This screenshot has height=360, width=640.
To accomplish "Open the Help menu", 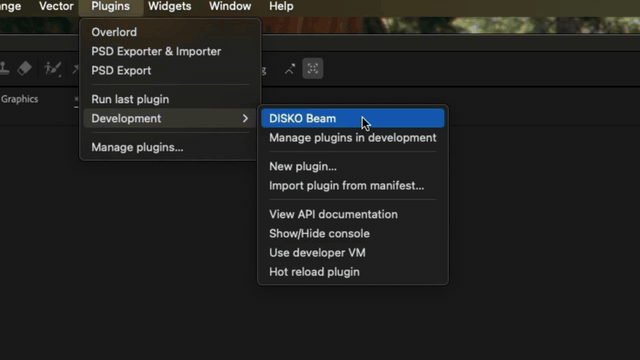I will (281, 6).
